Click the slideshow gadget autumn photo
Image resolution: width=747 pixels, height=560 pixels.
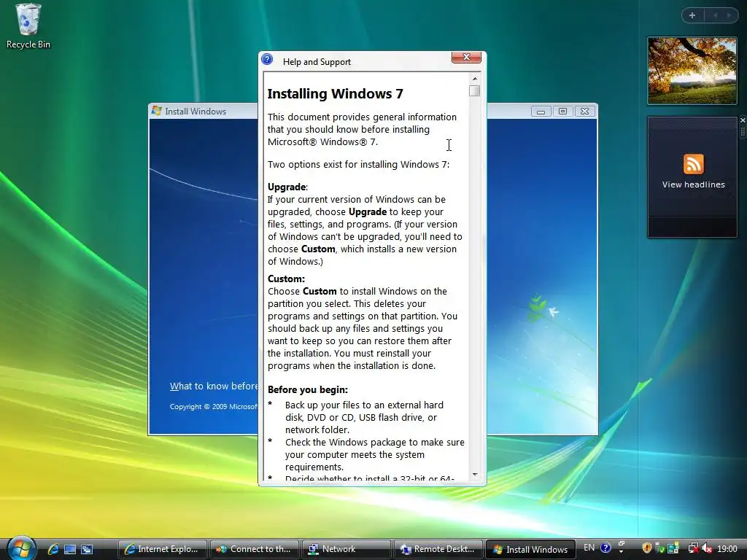pyautogui.click(x=692, y=71)
